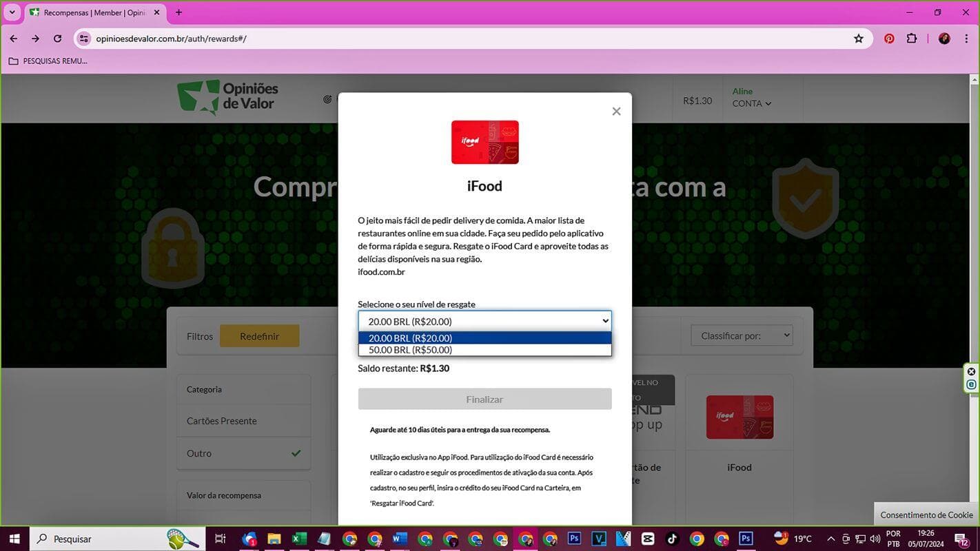980x551 pixels.
Task: Open the Chrome three-dot menu
Action: pos(967,39)
